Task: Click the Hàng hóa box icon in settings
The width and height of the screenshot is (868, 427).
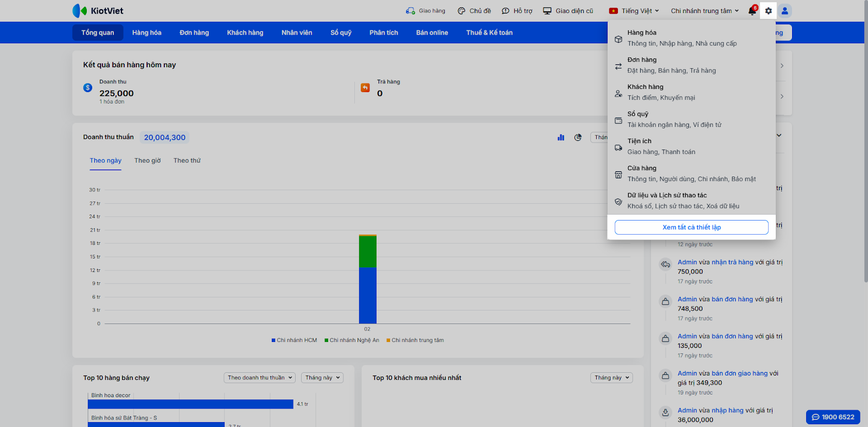Action: [618, 39]
